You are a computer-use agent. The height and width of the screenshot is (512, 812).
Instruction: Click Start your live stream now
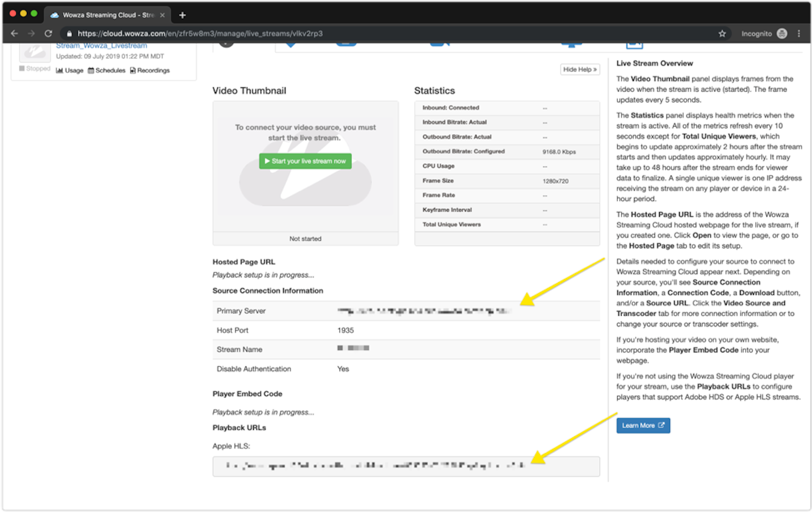[x=305, y=161]
